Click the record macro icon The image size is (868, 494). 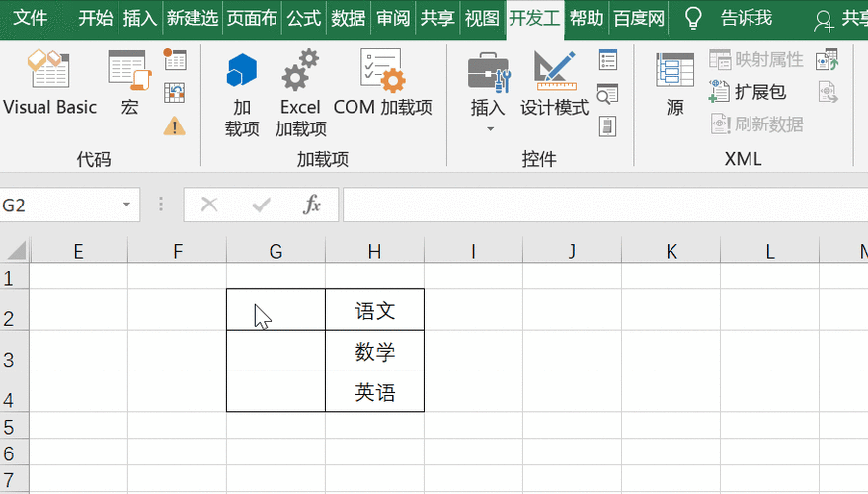(x=175, y=59)
